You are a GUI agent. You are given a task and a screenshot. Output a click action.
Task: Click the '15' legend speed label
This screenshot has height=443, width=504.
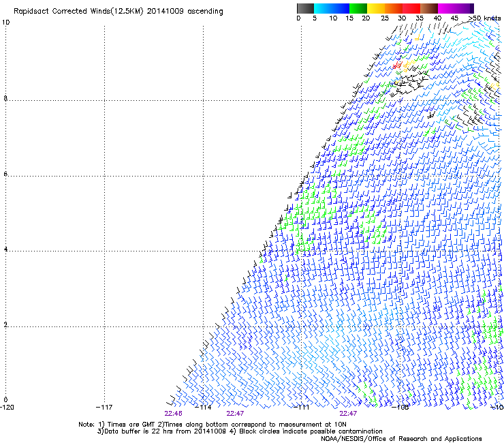(x=349, y=18)
